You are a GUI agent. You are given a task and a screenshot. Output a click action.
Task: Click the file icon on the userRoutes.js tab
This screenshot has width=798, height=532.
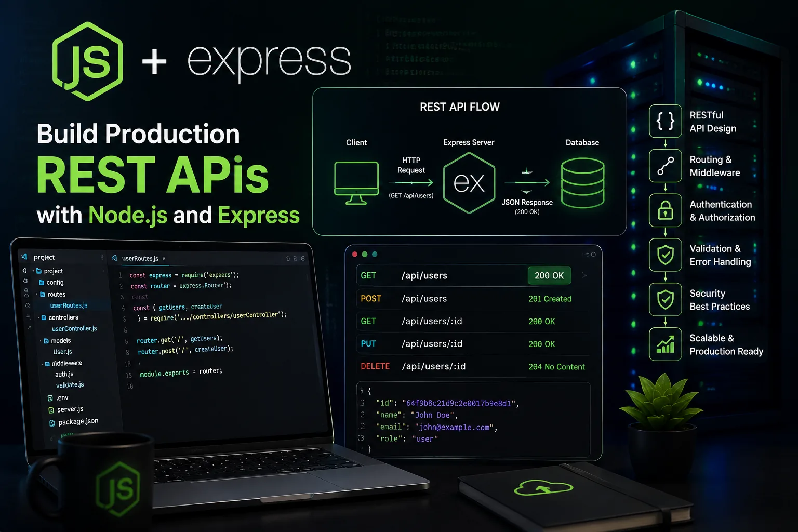pos(115,258)
